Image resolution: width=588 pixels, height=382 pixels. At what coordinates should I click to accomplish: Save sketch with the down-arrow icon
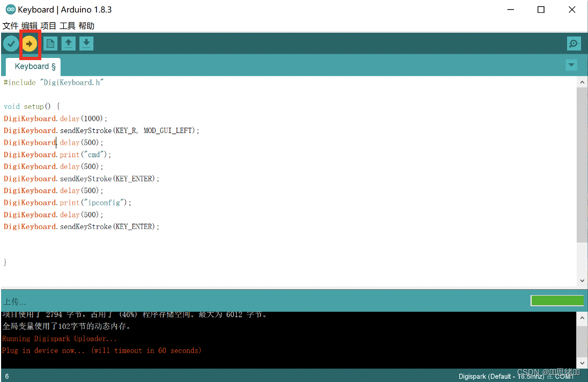(86, 43)
